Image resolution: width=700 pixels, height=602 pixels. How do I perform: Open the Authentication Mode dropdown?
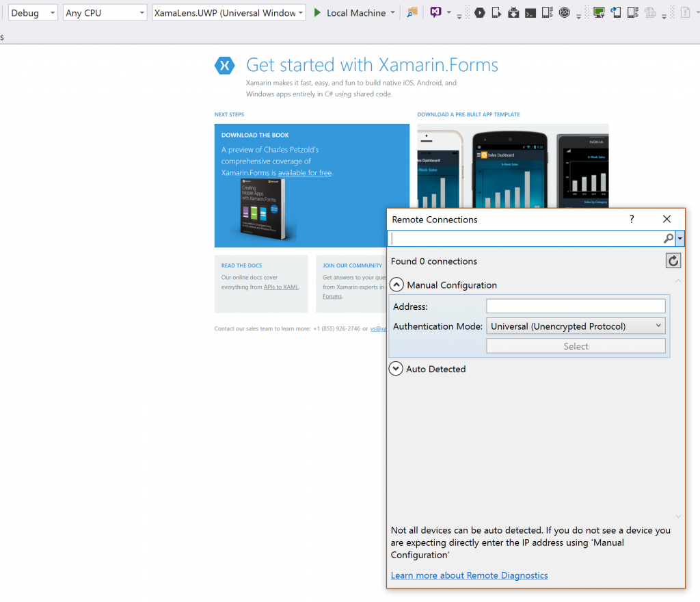click(576, 326)
